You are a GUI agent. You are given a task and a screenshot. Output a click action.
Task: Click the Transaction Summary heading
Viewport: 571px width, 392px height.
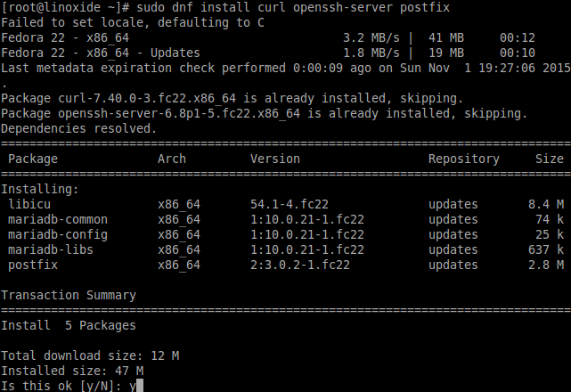tap(69, 295)
